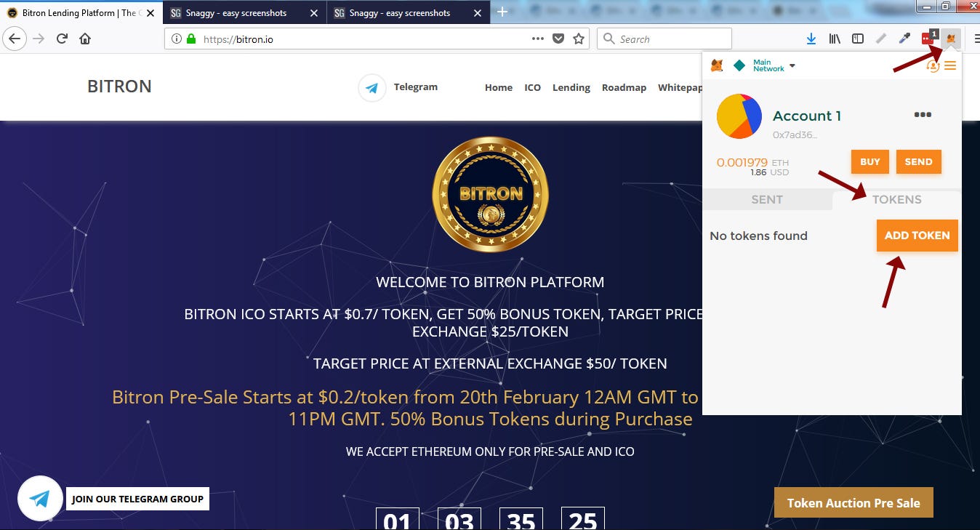
Task: Toggle the Firefox sidebar icon
Action: click(x=858, y=39)
